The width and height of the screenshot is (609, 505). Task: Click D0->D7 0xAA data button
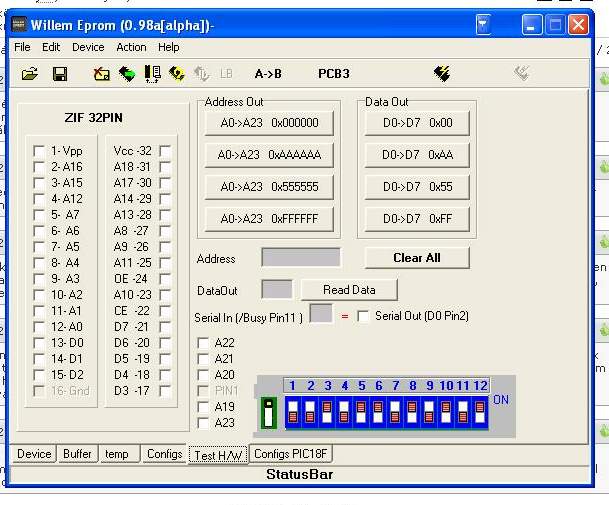click(x=417, y=155)
